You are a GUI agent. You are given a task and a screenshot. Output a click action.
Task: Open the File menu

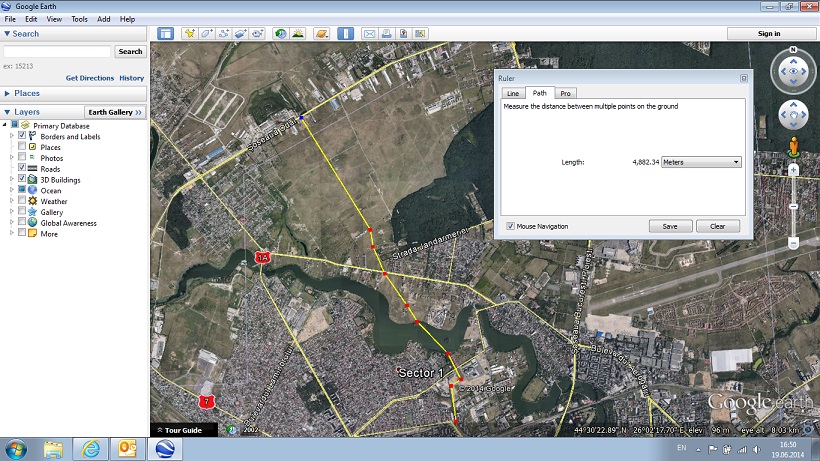[x=10, y=19]
